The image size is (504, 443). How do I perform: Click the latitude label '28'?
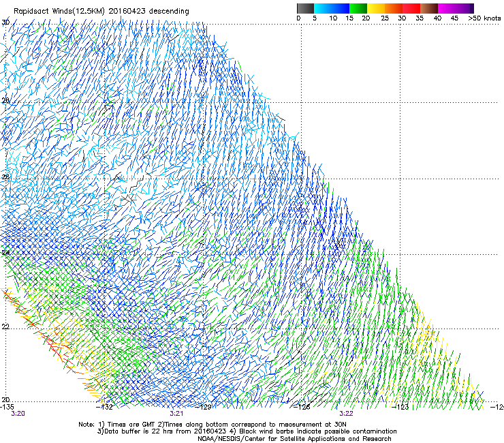[x=5, y=100]
